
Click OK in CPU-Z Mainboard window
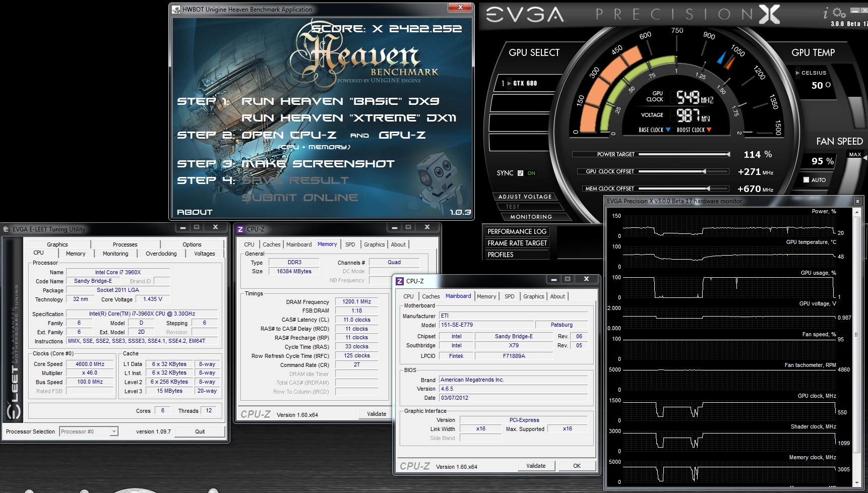click(577, 466)
